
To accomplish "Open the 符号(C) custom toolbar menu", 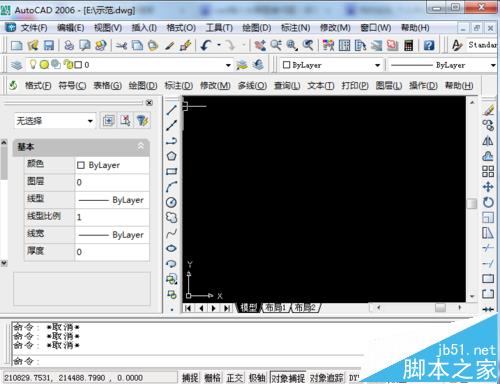I will tap(72, 86).
